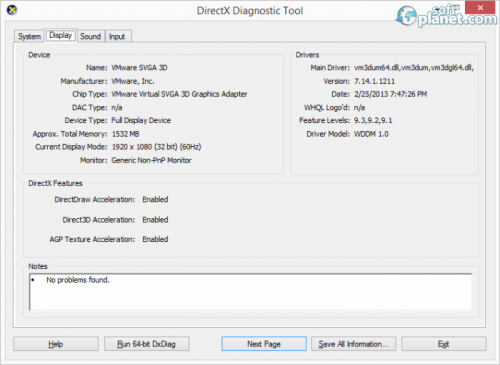Click manufacturer value 'VMware, Inc.'
500x365 pixels.
[x=133, y=81]
